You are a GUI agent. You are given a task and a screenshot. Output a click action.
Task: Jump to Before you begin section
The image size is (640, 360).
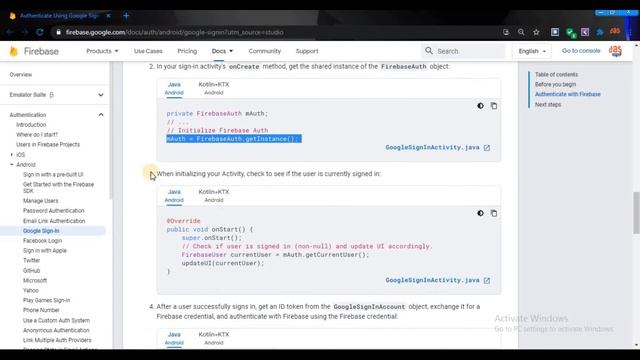(555, 84)
